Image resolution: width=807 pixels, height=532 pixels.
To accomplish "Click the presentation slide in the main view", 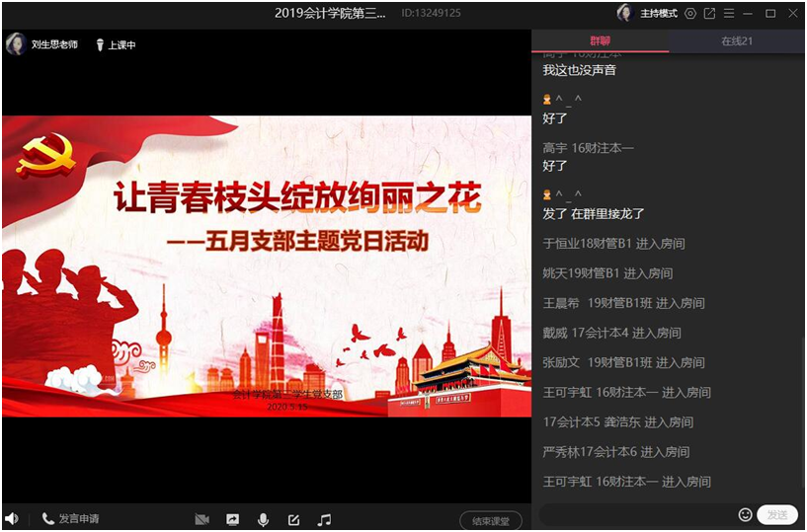I will [267, 266].
